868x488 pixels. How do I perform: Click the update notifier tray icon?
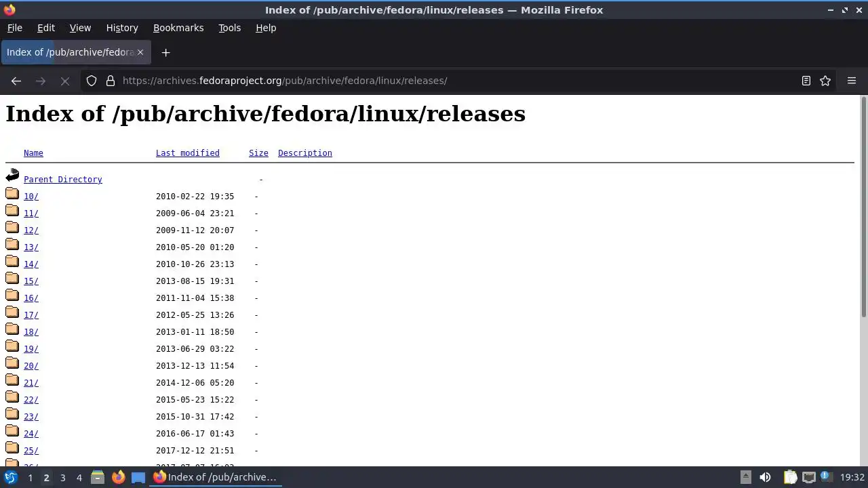tap(826, 477)
